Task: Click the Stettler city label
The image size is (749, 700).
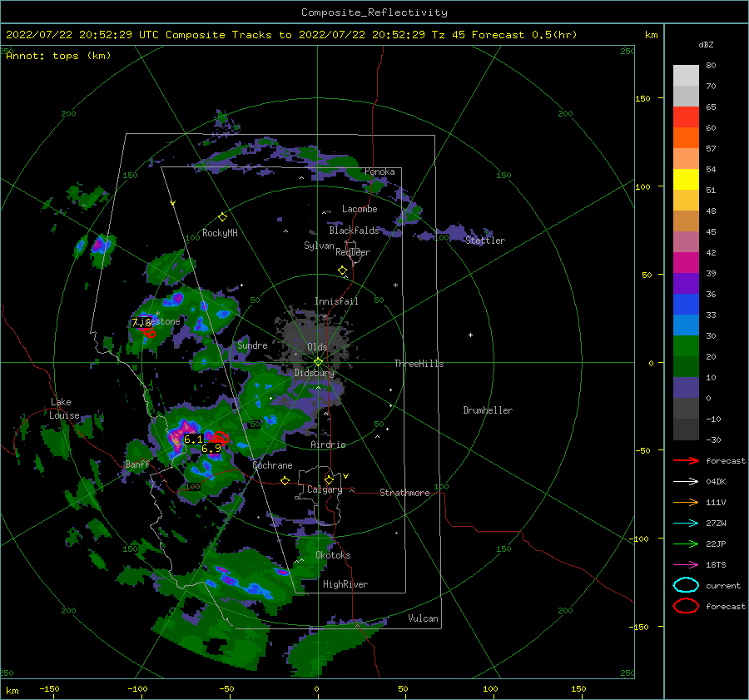Action: [485, 241]
